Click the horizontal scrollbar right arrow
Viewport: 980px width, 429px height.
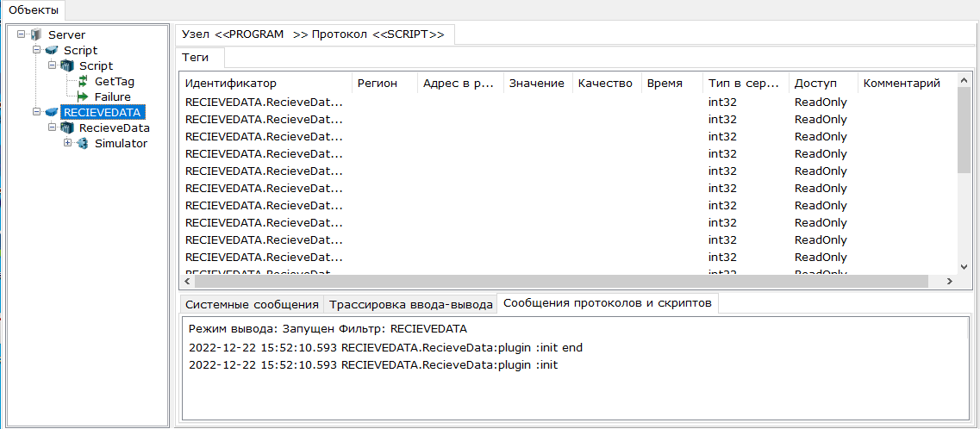[x=949, y=282]
